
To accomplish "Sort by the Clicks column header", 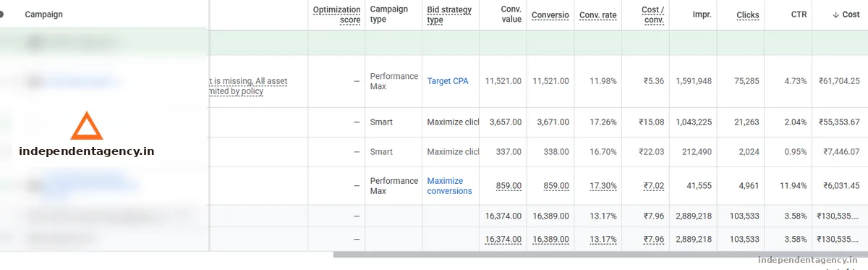I will (x=748, y=14).
